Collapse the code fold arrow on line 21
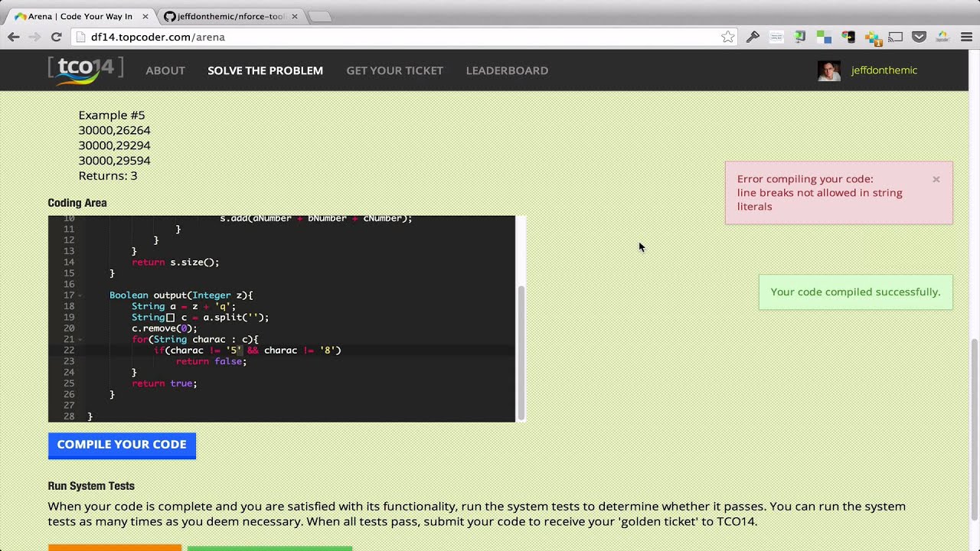980x551 pixels. (x=80, y=340)
